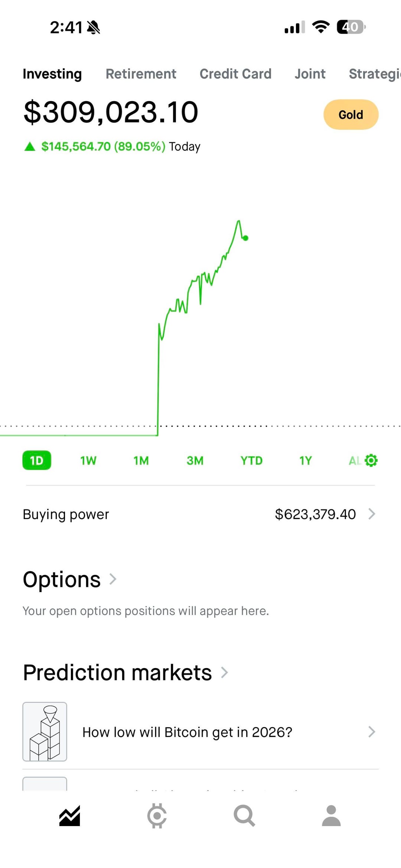This screenshot has height=868, width=401.
Task: Open chart settings gear icon
Action: [x=371, y=460]
